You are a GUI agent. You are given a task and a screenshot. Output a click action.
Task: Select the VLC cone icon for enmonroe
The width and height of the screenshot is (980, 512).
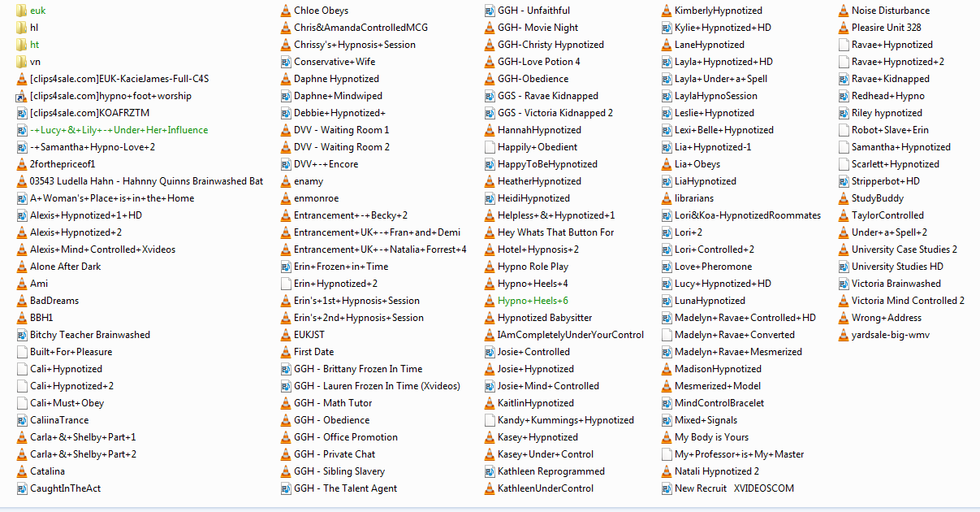point(286,198)
